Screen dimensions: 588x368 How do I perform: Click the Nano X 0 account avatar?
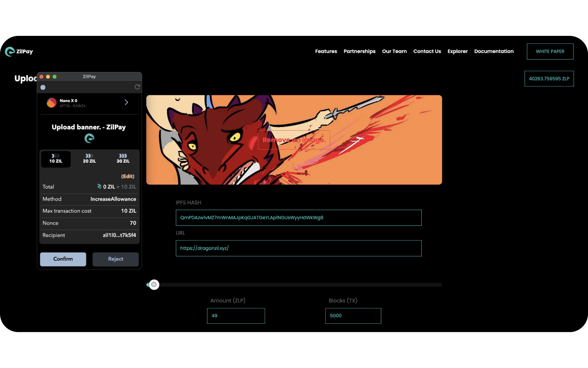[x=51, y=103]
